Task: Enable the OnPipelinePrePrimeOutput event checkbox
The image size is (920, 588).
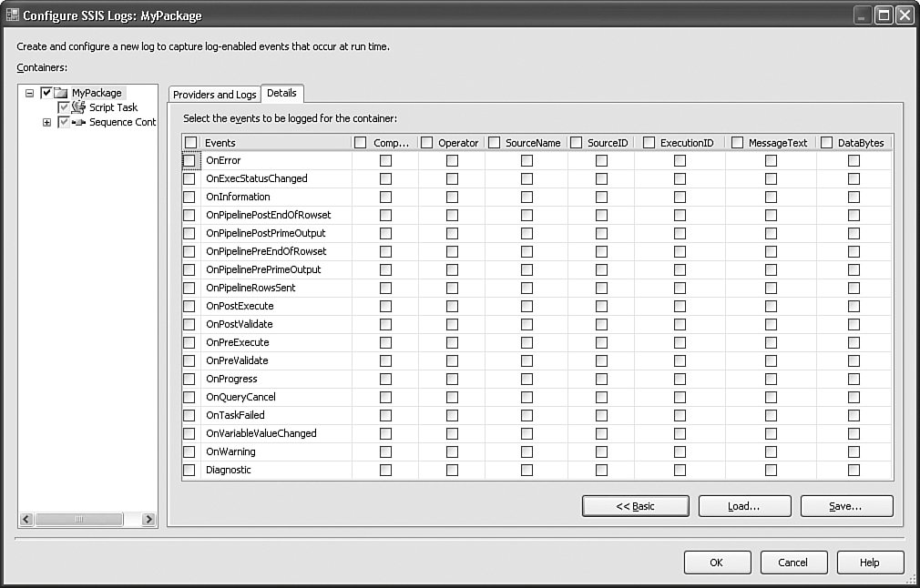Action: 189,269
